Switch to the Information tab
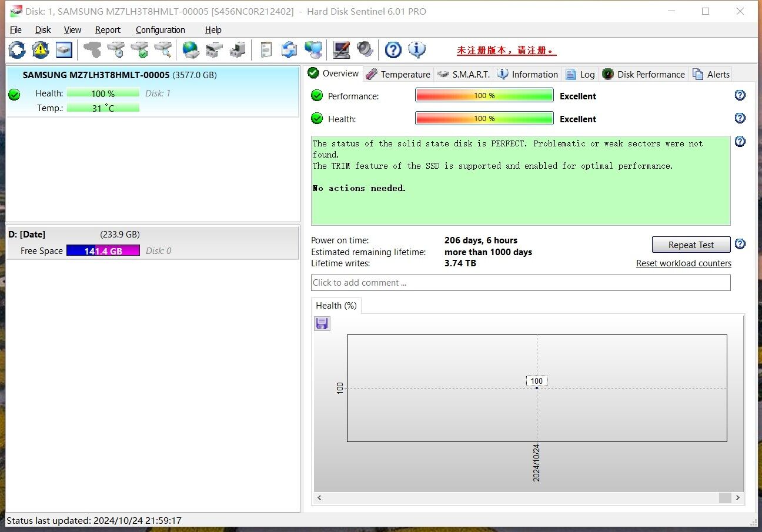762x532 pixels. [x=527, y=74]
